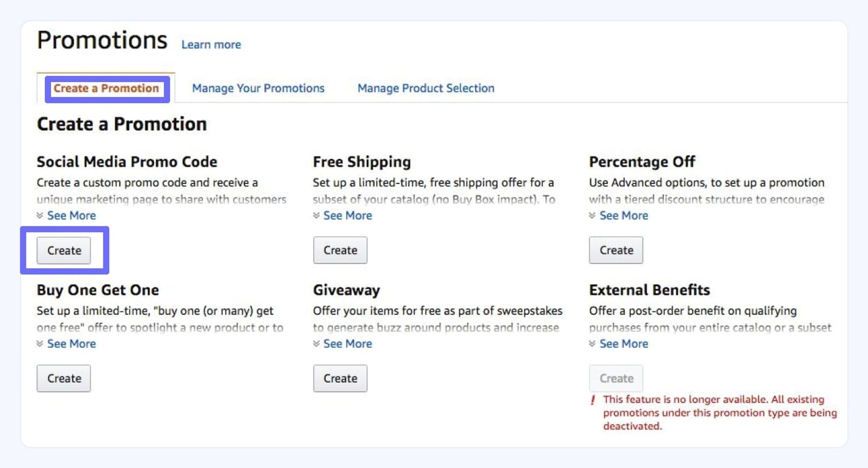Click the chevron icon beside Giveaway's See More

(316, 344)
